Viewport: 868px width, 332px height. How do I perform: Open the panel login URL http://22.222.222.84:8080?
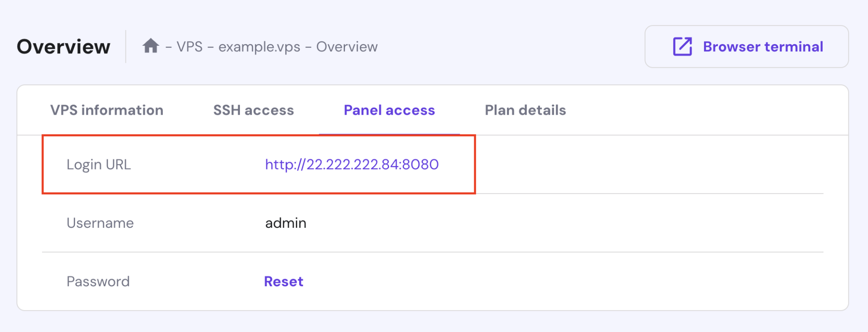(352, 164)
